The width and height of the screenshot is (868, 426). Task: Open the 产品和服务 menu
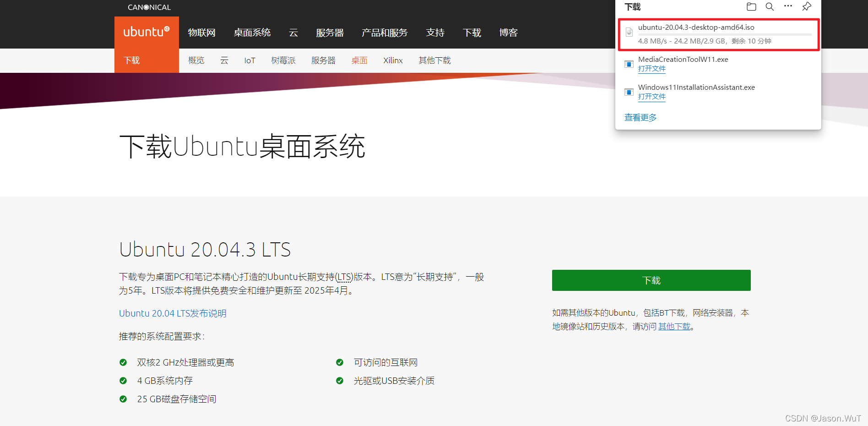(385, 33)
